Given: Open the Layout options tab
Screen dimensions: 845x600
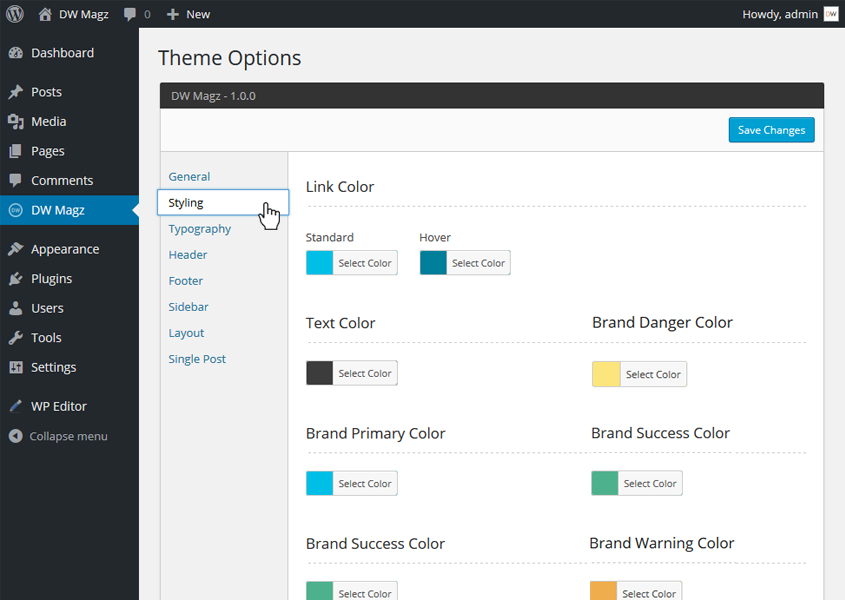Looking at the screenshot, I should click(186, 333).
